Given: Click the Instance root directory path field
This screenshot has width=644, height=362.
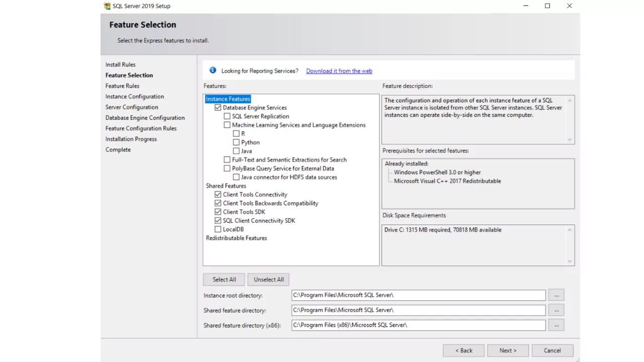Looking at the screenshot, I should (x=419, y=295).
